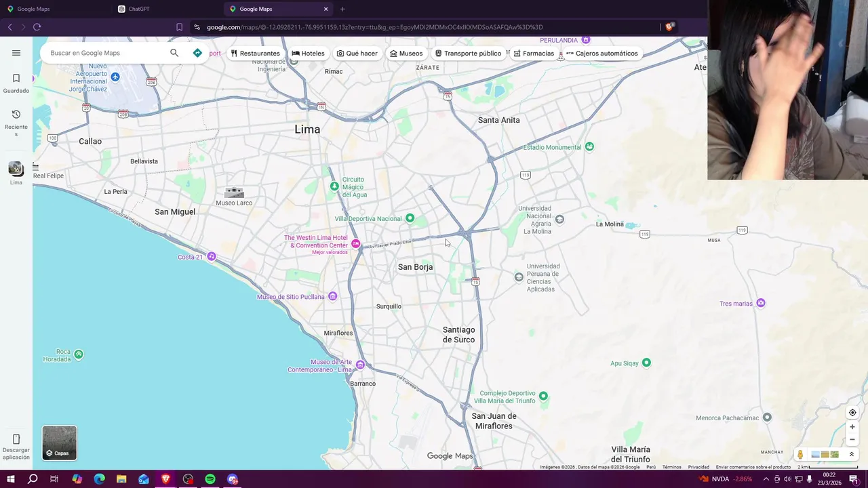868x488 pixels.
Task: Click the Museo Larco landmark icon
Action: (234, 192)
